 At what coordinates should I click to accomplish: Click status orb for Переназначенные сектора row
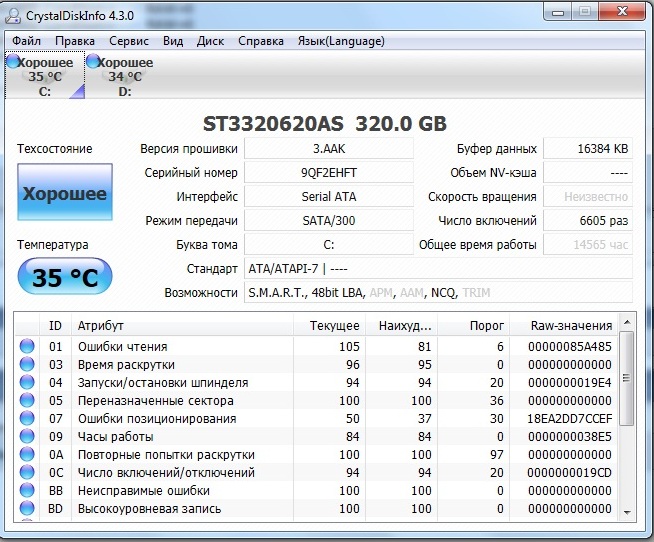(x=27, y=400)
